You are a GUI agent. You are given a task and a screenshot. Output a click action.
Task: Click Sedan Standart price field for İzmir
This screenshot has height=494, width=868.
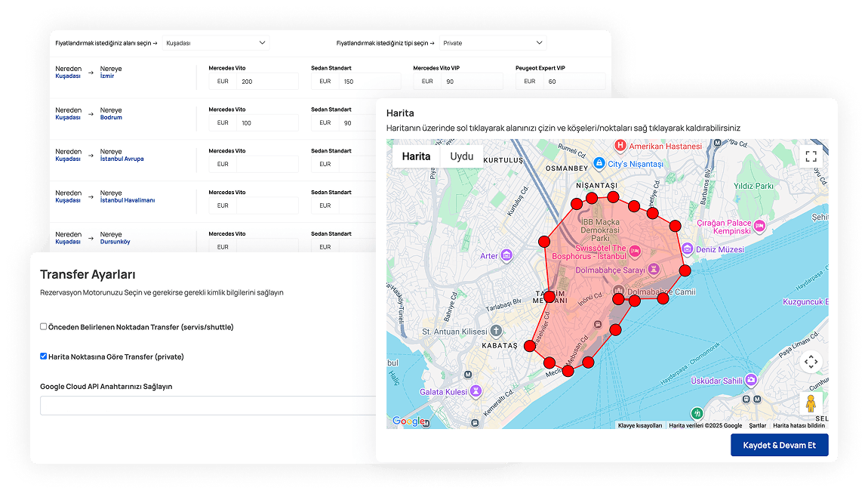click(x=369, y=82)
